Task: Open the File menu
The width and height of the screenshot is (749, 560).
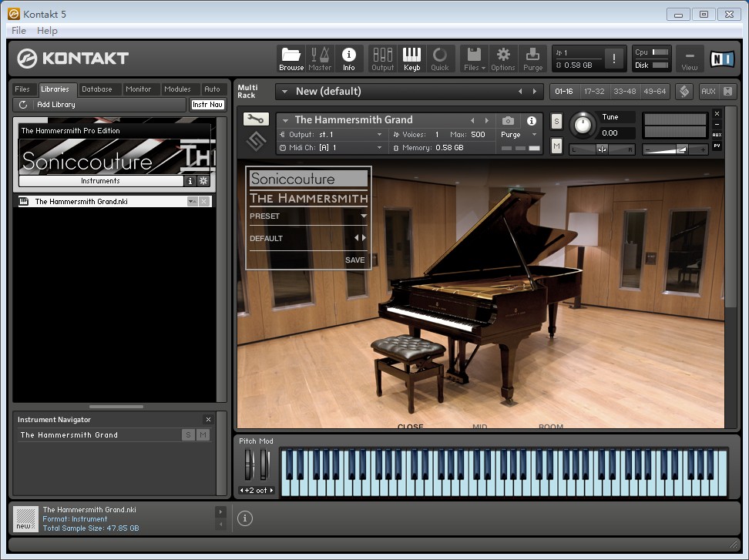Action: (18, 31)
